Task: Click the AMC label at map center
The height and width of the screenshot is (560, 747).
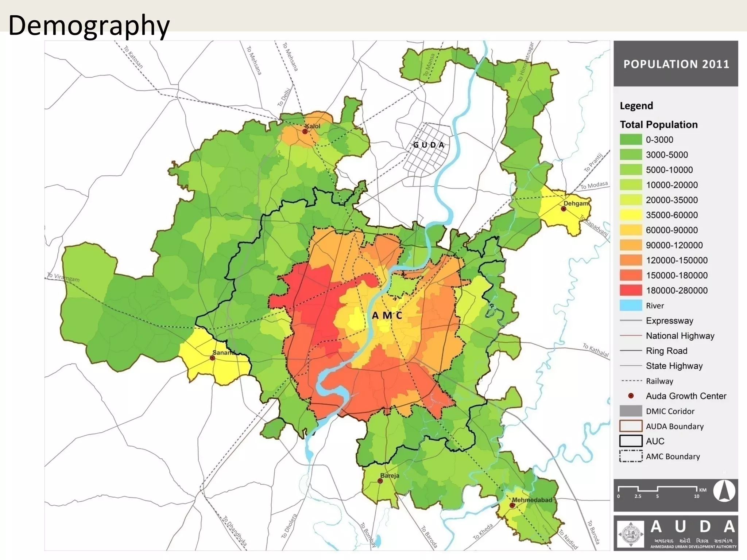Action: point(387,315)
